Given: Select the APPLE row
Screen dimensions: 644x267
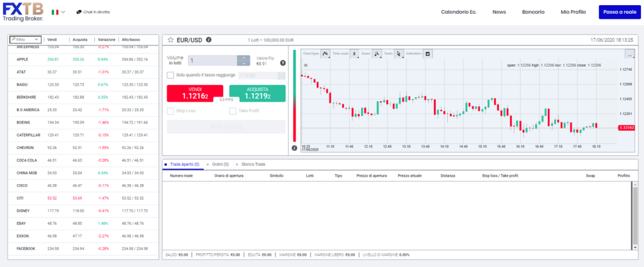Looking at the screenshot, I should click(x=83, y=60).
